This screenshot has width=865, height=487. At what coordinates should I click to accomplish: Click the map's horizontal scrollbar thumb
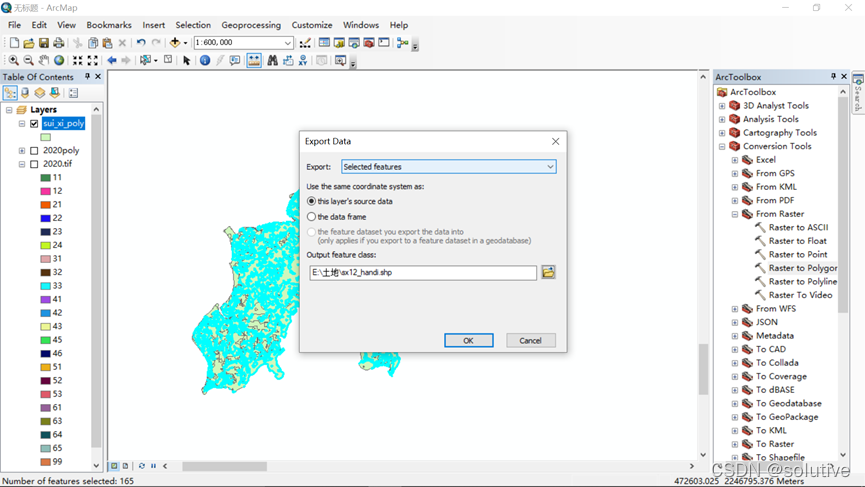[x=225, y=466]
